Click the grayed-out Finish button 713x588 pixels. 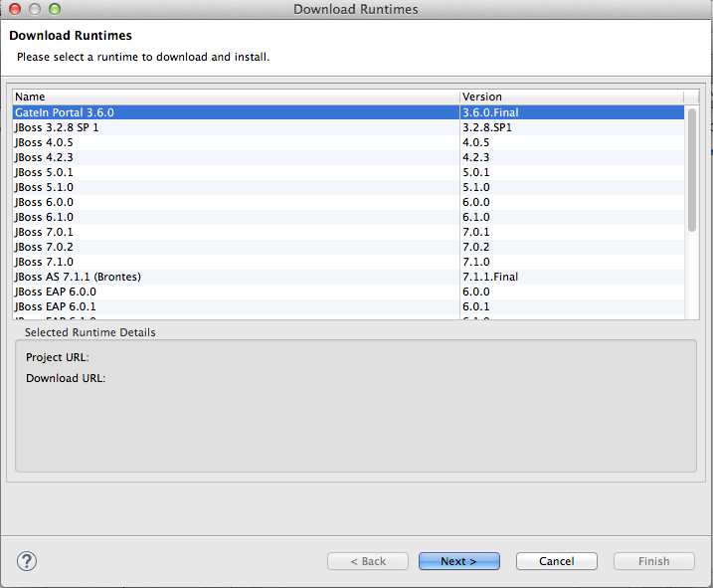coord(654,561)
